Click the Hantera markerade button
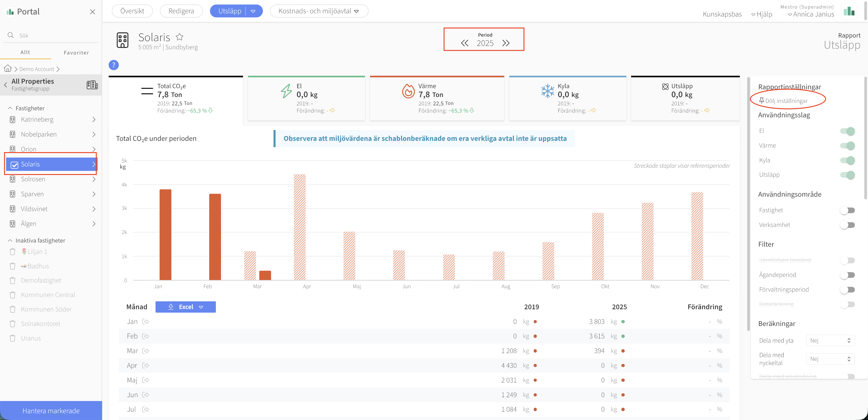Image resolution: width=868 pixels, height=420 pixels. pyautogui.click(x=51, y=411)
